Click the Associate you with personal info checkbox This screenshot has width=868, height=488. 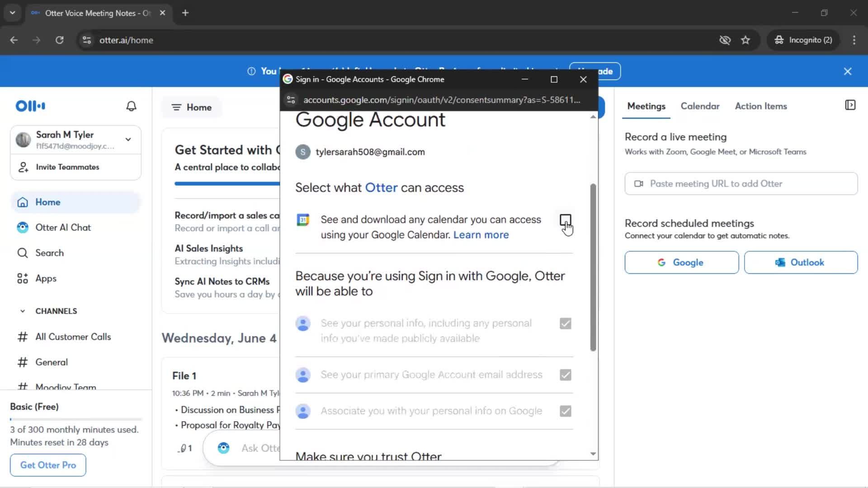point(565,411)
